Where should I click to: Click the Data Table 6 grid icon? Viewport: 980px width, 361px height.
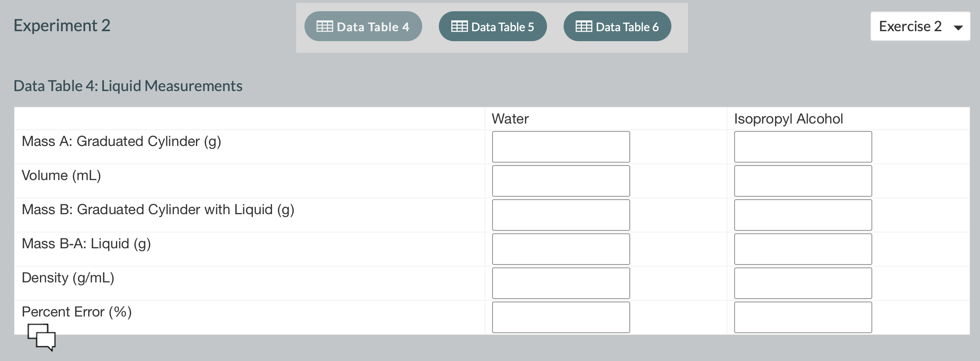[584, 26]
